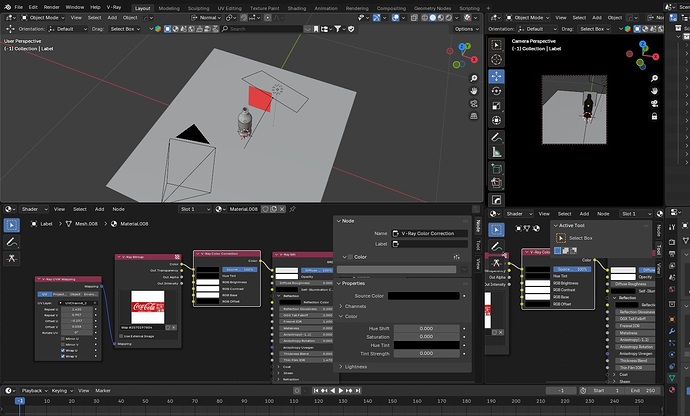This screenshot has width=690, height=416.
Task: Switch perspective/orthographic grid icon in main viewport
Action: 473,116
